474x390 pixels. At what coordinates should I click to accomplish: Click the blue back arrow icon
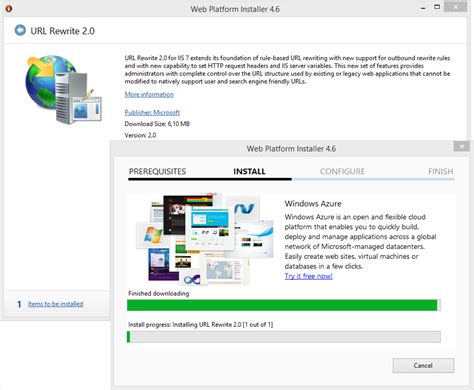pos(20,30)
